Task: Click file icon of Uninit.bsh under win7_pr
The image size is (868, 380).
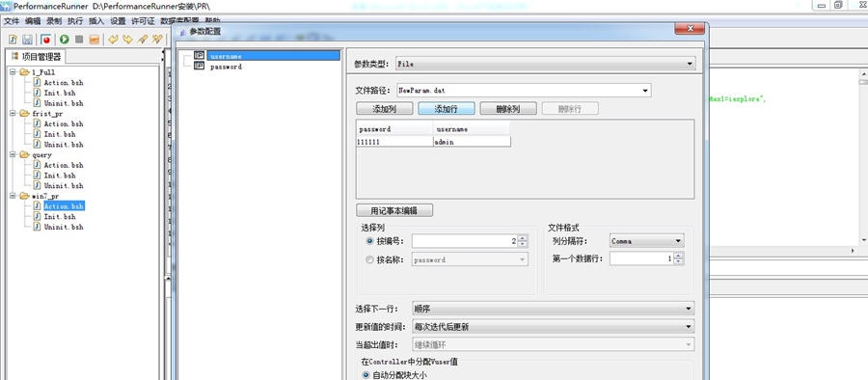Action: coord(37,227)
